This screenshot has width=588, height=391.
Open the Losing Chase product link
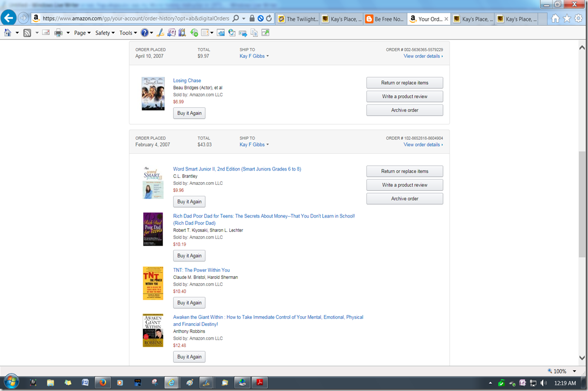click(187, 80)
